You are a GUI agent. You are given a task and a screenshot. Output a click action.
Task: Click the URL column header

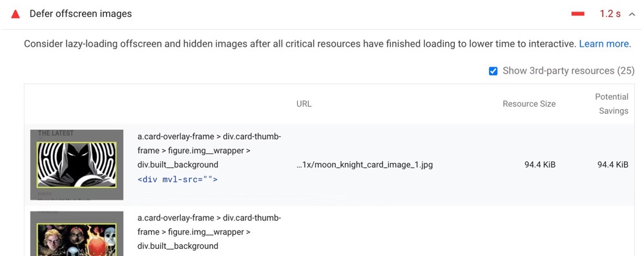[304, 104]
